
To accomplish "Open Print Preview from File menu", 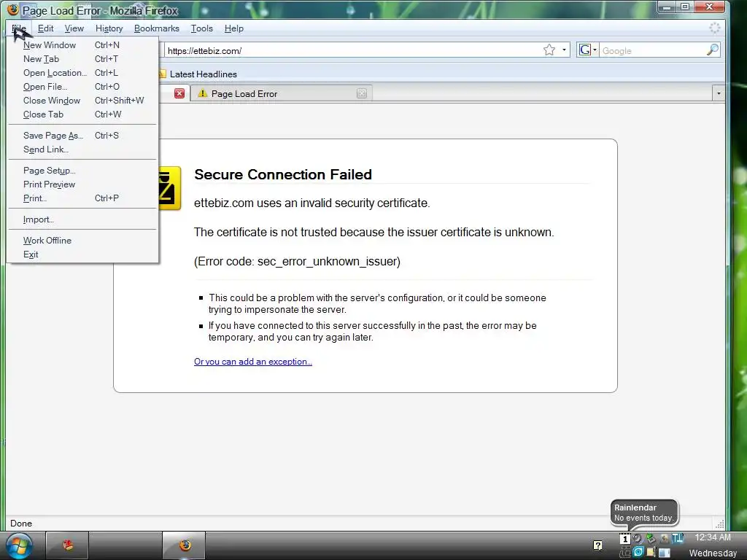I will coord(83,184).
